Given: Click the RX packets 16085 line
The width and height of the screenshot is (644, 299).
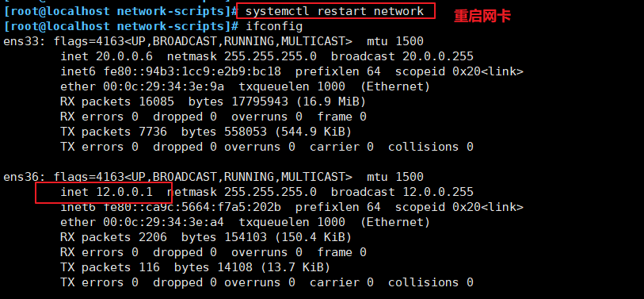Looking at the screenshot, I should (213, 102).
